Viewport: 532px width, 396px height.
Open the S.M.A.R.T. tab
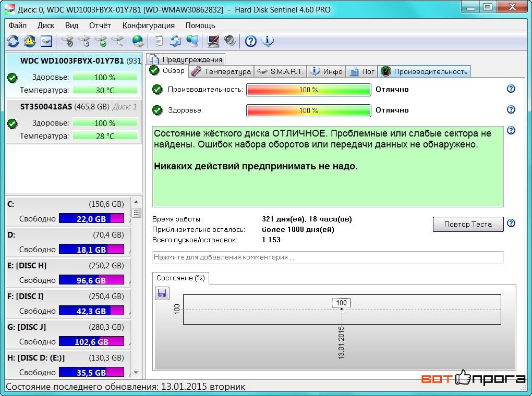pos(280,71)
